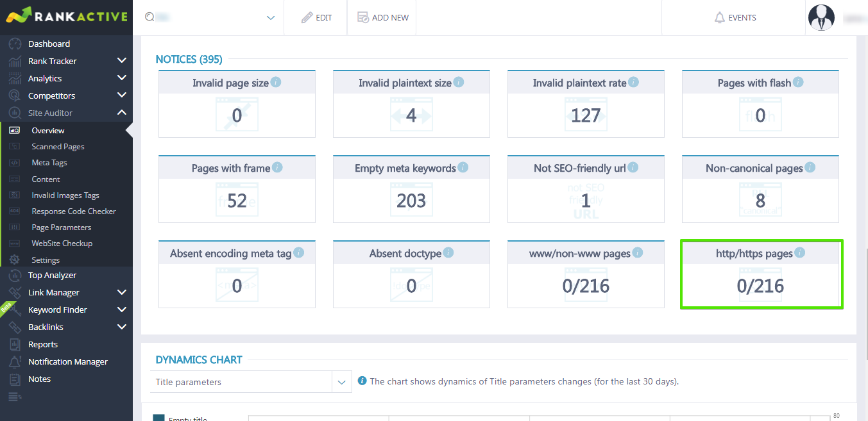Viewport: 868px width, 421px height.
Task: Click info icon next to Not SEO-friendly url
Action: 633,167
